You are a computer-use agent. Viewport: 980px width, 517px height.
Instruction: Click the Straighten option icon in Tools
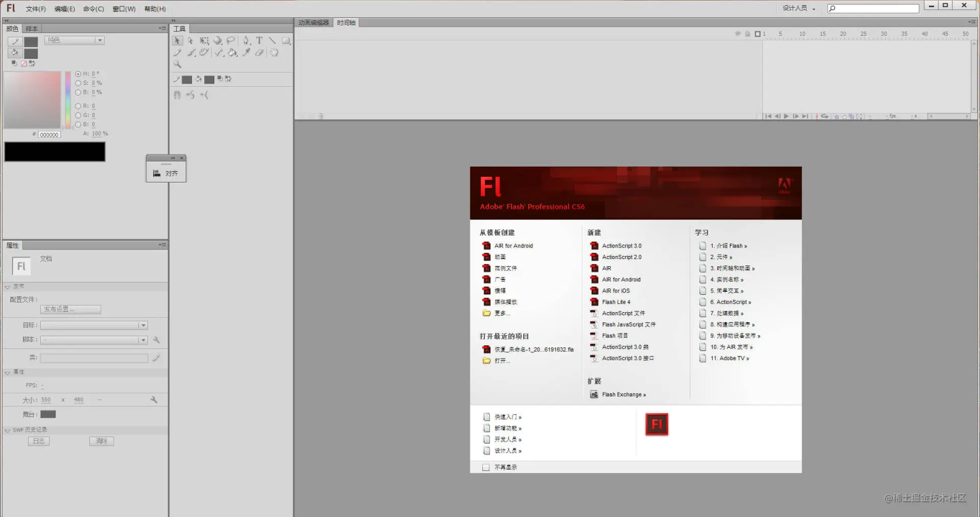[204, 94]
